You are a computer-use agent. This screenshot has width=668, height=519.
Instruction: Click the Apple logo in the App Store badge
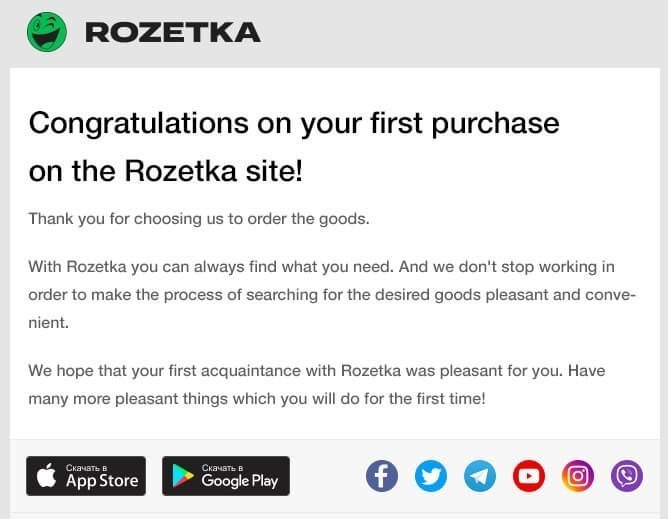[x=46, y=475]
